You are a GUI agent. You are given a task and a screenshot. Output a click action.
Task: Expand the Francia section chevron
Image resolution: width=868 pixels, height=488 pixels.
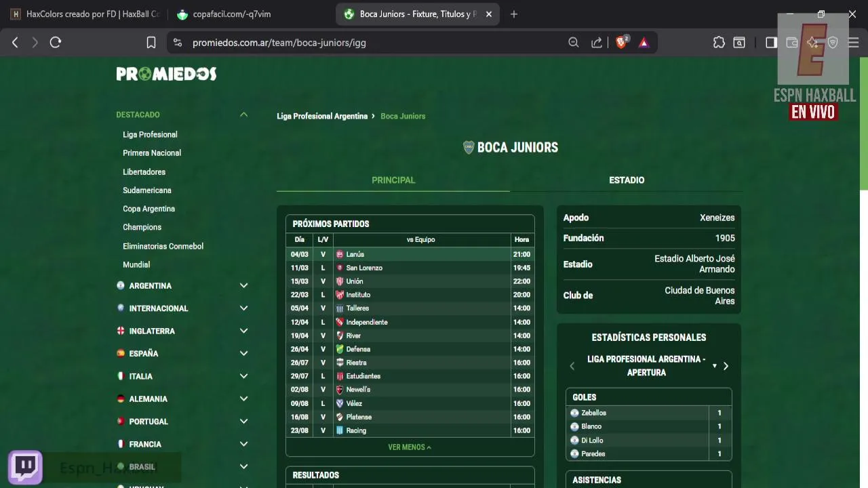pos(243,444)
